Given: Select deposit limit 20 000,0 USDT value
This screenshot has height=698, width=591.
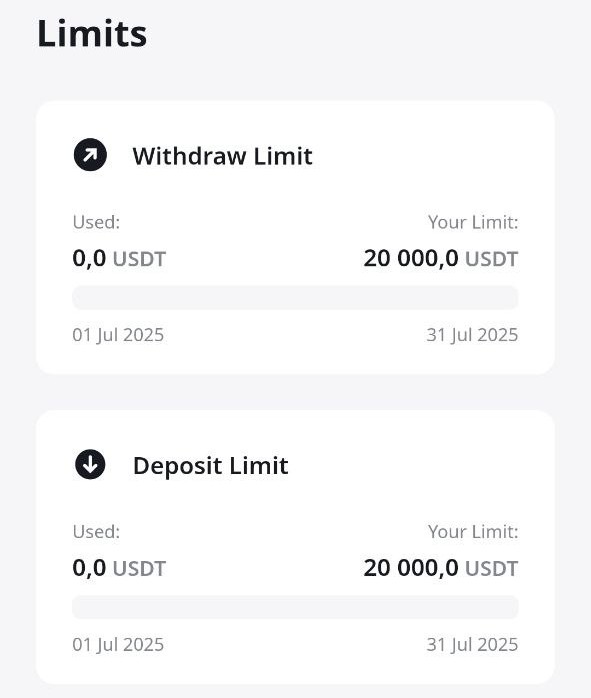Looking at the screenshot, I should [x=441, y=568].
